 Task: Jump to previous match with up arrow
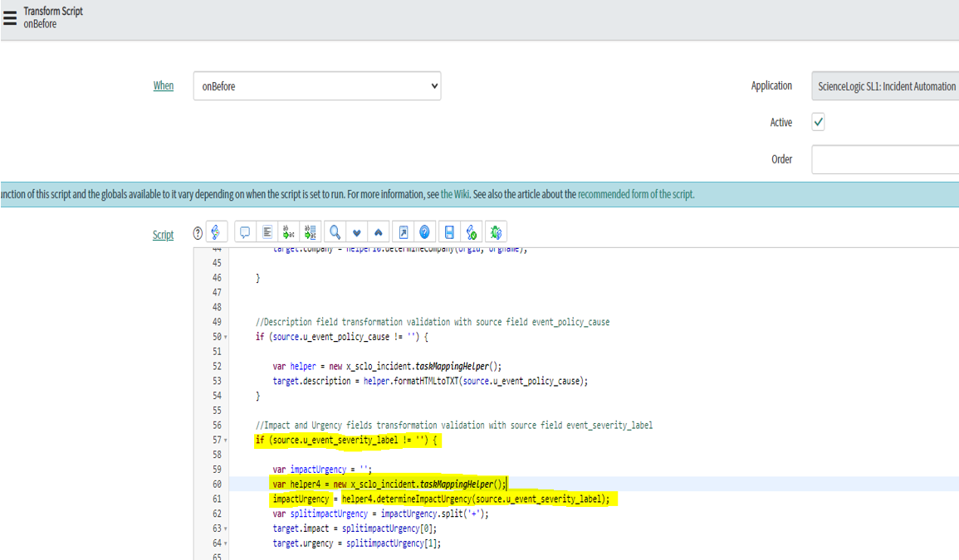pos(379,233)
